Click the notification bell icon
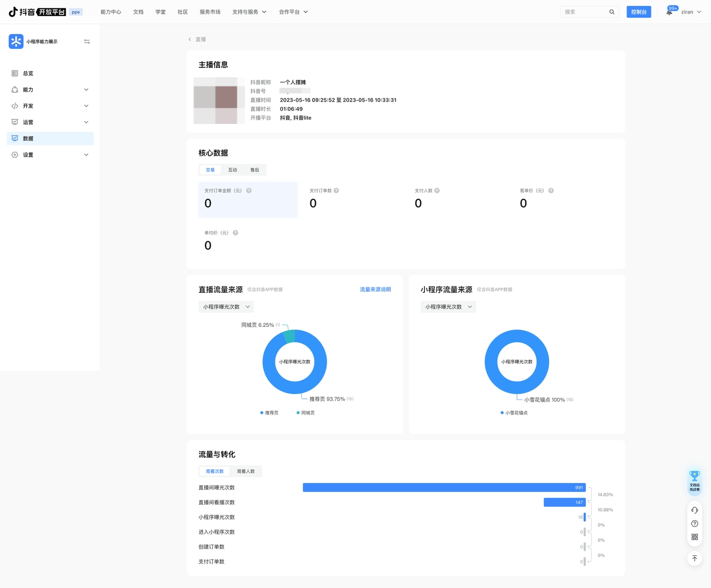Viewport: 711px width, 588px height. [669, 12]
